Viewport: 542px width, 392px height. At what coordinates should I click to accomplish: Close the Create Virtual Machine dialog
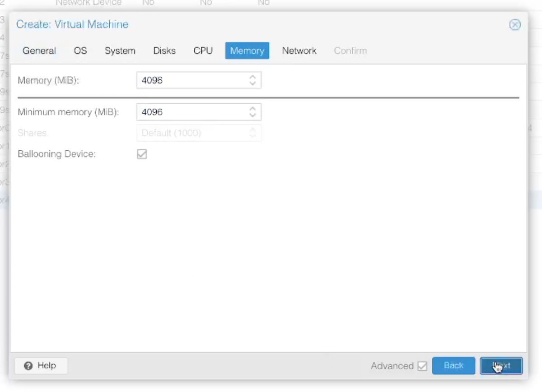pyautogui.click(x=515, y=24)
